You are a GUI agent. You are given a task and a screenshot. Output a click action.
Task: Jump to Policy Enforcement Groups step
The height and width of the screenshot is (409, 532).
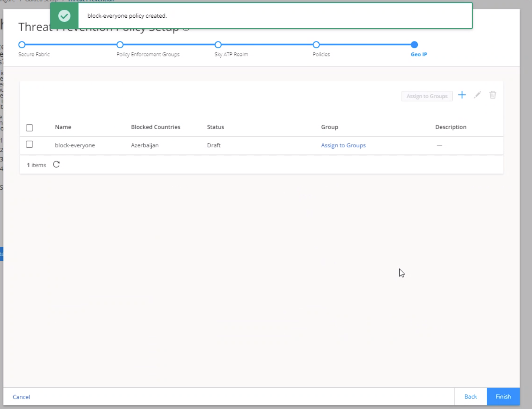[x=120, y=45]
